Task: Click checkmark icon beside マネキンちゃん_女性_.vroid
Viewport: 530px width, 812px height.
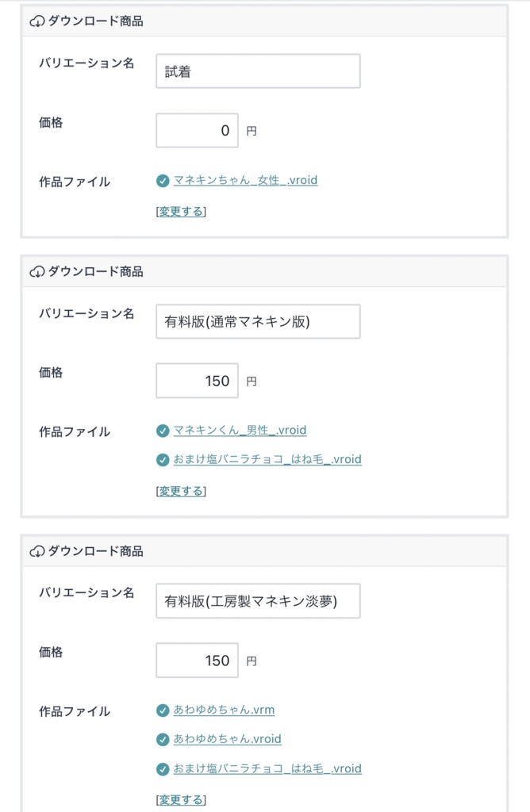Action: (163, 181)
